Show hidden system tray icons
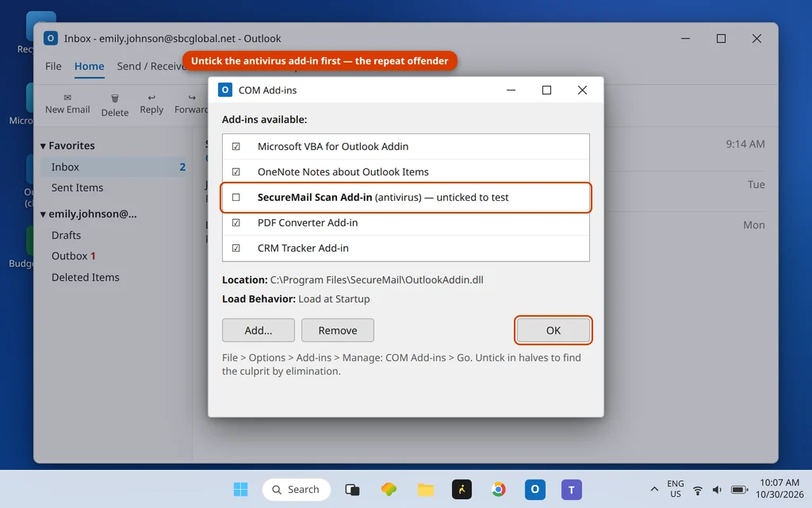 [x=654, y=489]
